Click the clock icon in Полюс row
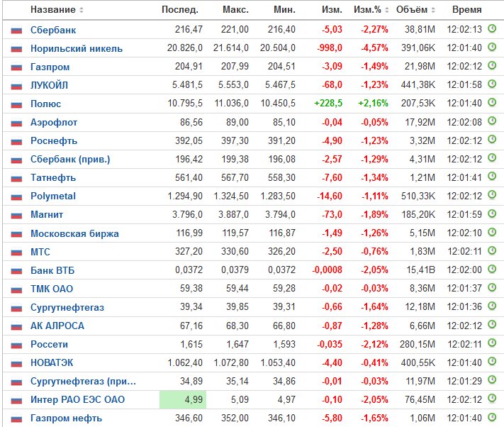Viewport: 504px width, 427px height. [x=492, y=103]
